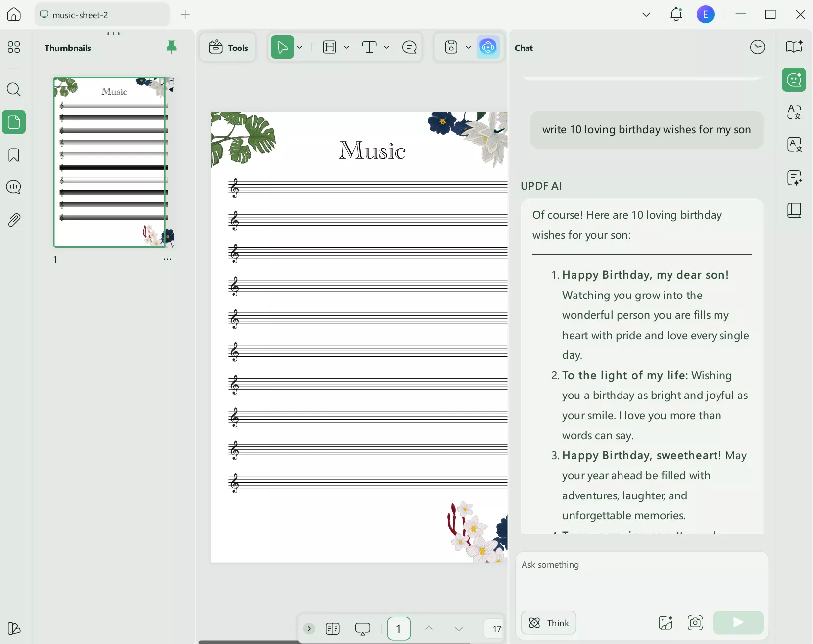Select the cursor selection tool

[283, 48]
